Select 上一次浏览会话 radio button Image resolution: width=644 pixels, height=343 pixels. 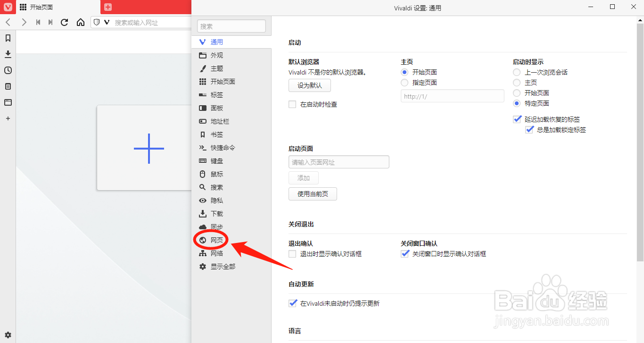[x=517, y=72]
